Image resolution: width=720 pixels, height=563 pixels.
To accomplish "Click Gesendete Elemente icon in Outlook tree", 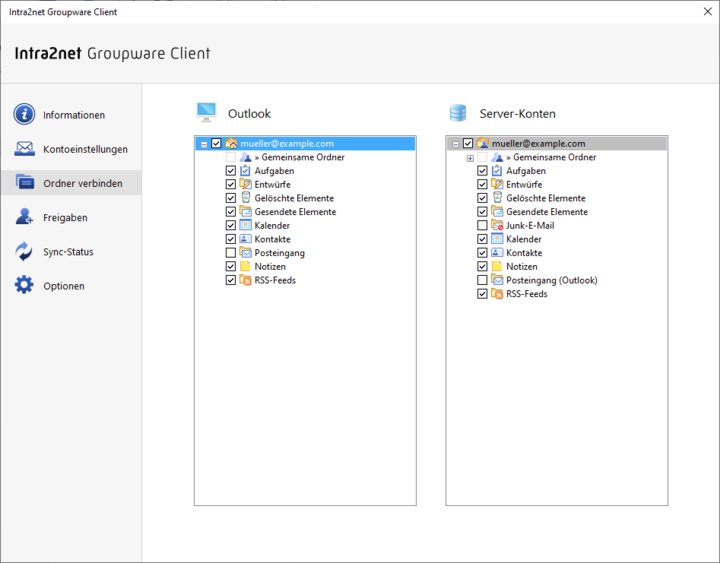I will coord(246,212).
